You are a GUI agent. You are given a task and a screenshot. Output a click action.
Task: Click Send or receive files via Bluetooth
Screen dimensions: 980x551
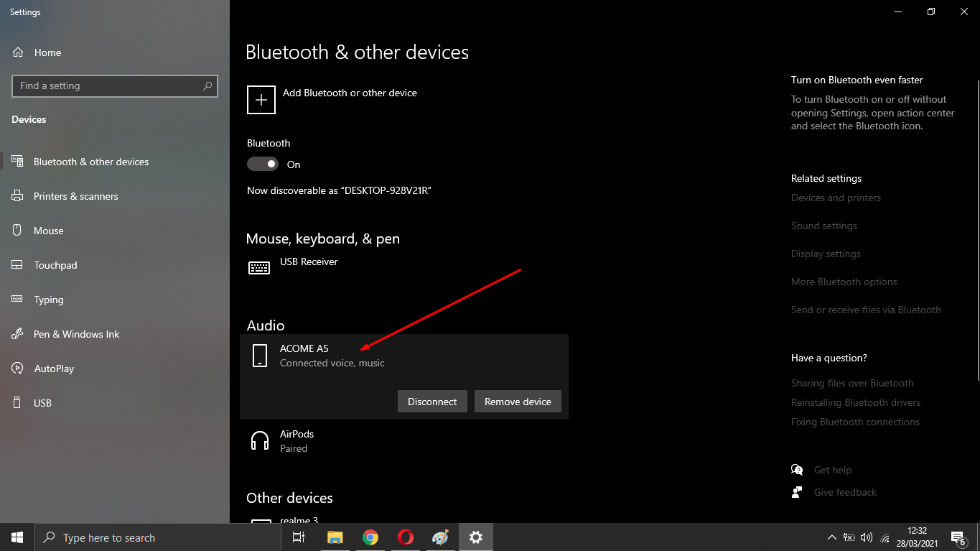[866, 310]
